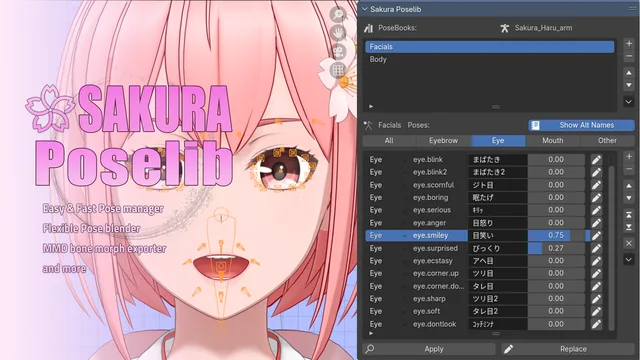Edit the eye.scornful pose with pencil icon
This screenshot has height=360, width=640.
(596, 185)
